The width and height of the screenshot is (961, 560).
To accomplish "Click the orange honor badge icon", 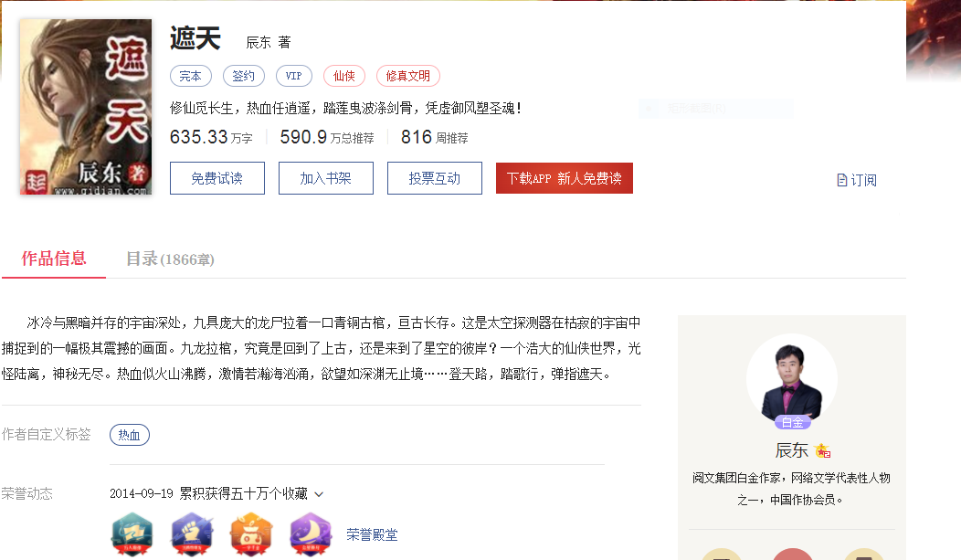I will (x=250, y=534).
